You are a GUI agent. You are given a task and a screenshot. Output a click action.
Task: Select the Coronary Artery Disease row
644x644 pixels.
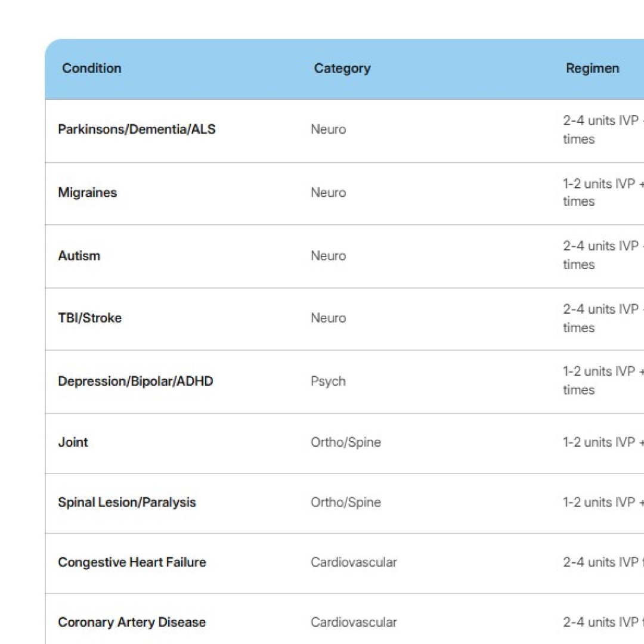coord(132,622)
